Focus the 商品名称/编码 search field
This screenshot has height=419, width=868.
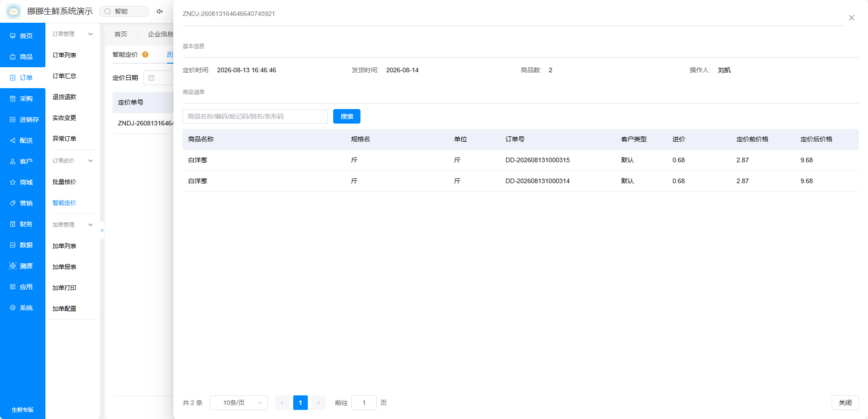(x=255, y=116)
